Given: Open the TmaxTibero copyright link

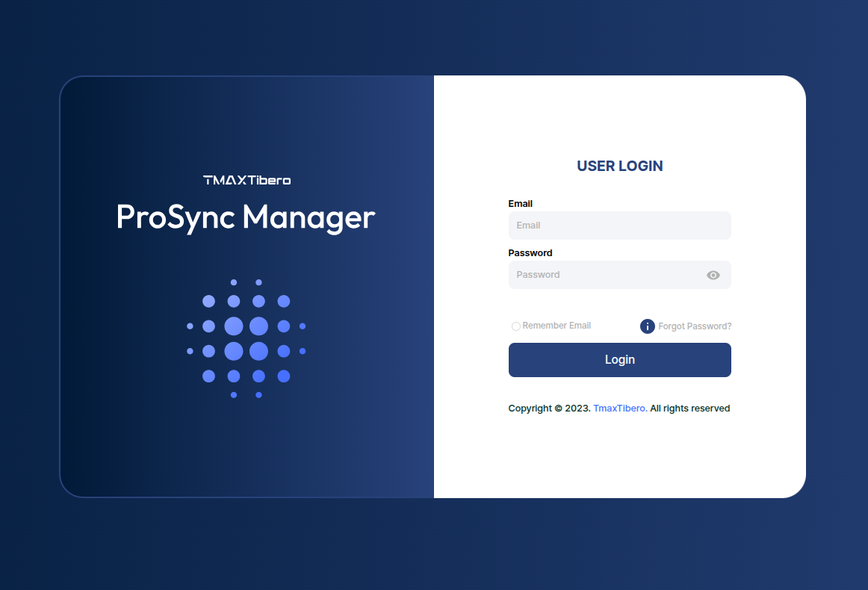Looking at the screenshot, I should (620, 408).
